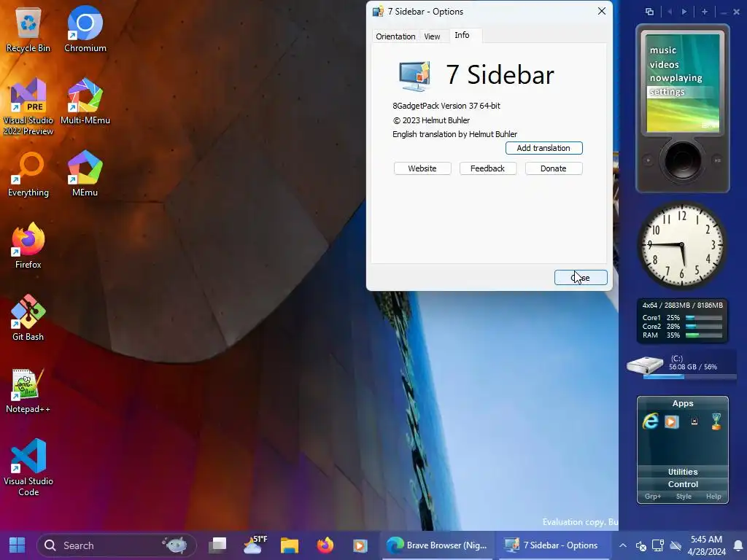Click Style in the launcher gadget
The image size is (747, 560).
(x=684, y=496)
